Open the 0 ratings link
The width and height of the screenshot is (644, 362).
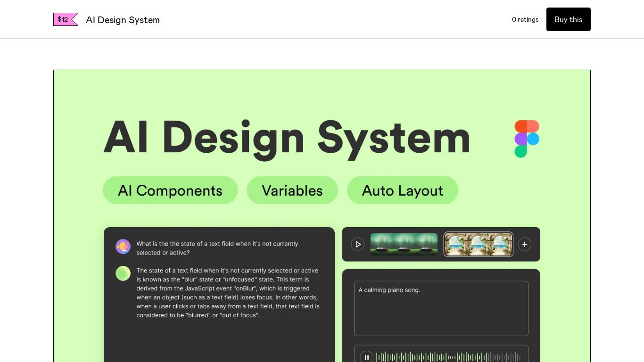[525, 19]
